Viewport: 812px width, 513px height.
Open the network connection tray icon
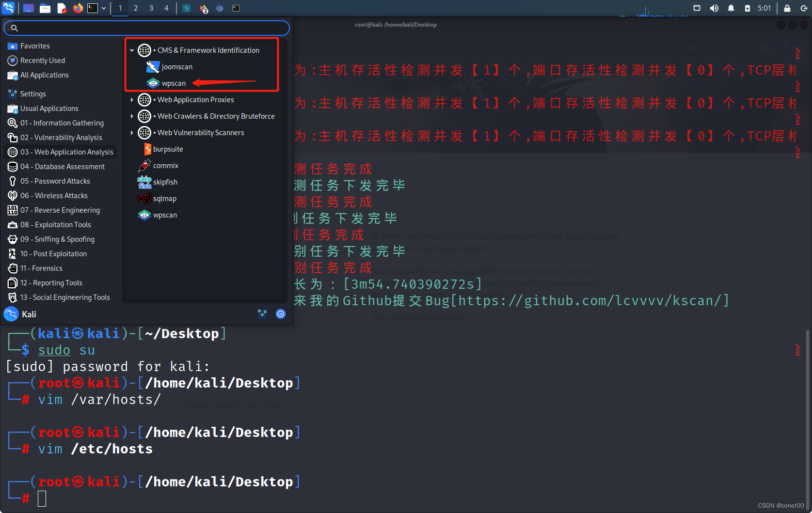(x=697, y=8)
